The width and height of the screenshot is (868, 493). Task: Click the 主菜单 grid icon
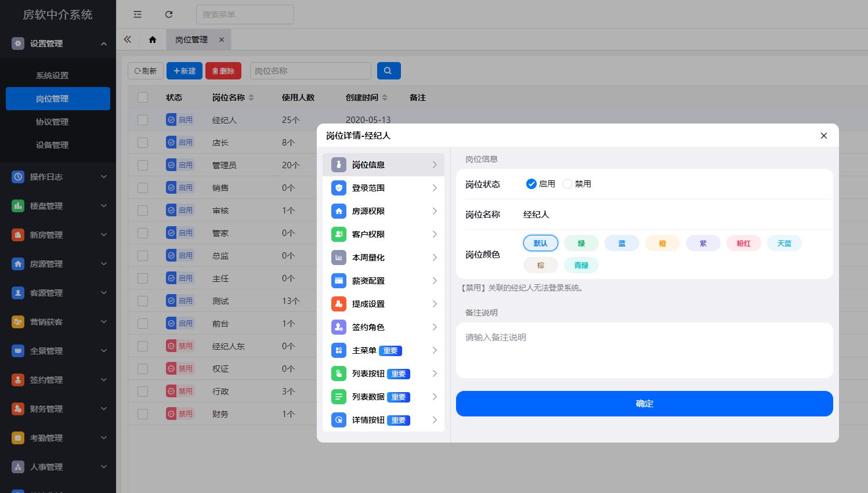tap(339, 350)
